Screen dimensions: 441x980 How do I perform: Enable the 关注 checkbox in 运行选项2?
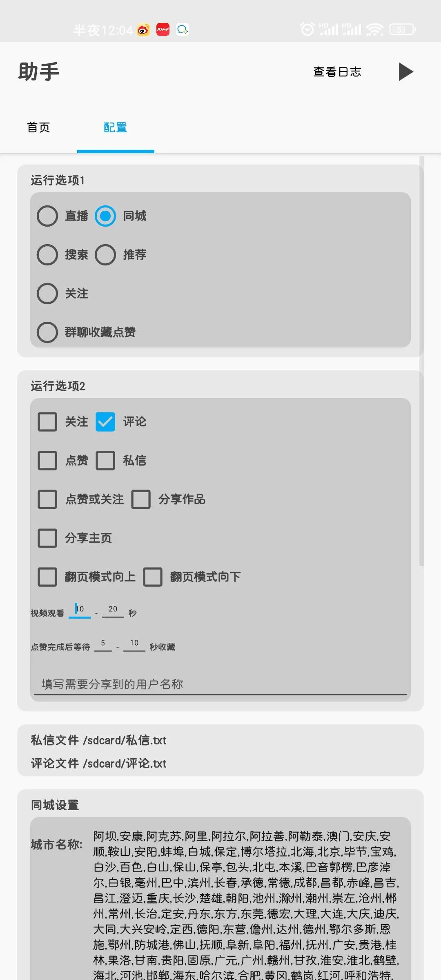coord(47,422)
